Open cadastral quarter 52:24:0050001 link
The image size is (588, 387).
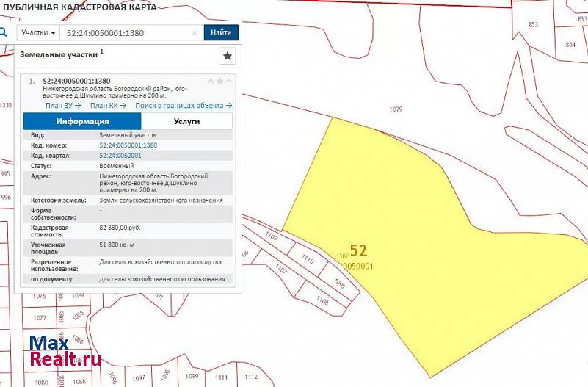pos(120,156)
